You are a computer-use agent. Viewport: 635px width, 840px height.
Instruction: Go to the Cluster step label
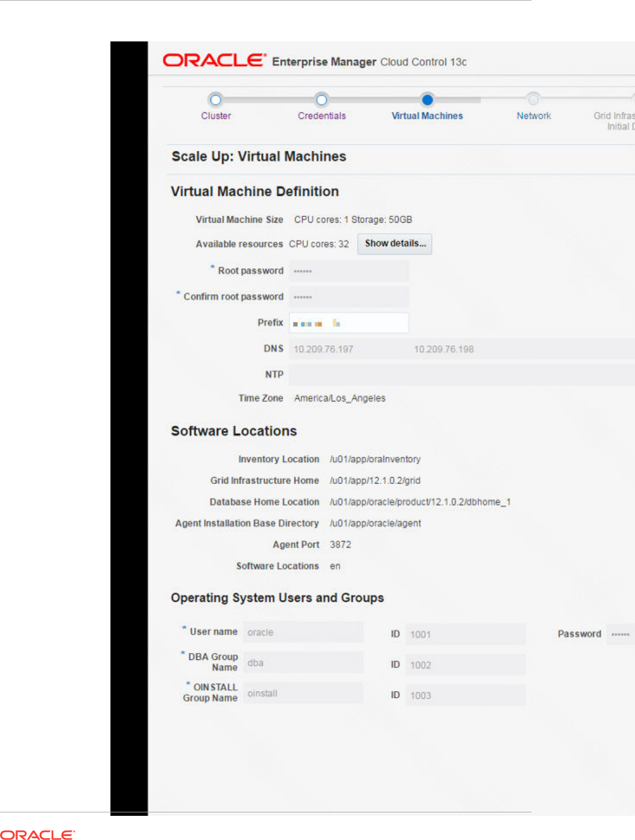tap(216, 116)
